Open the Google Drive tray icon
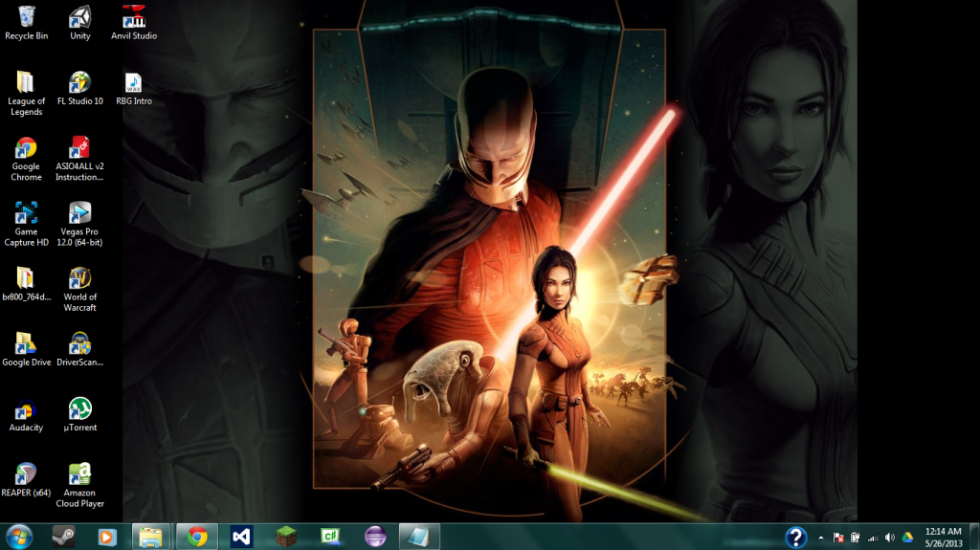The width and height of the screenshot is (980, 550). click(x=907, y=538)
